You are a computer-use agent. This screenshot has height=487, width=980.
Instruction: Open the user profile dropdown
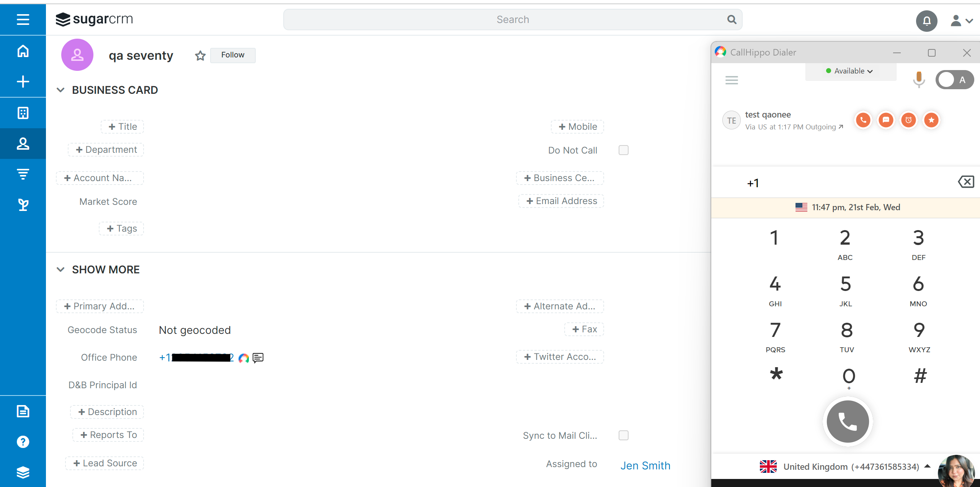[962, 21]
